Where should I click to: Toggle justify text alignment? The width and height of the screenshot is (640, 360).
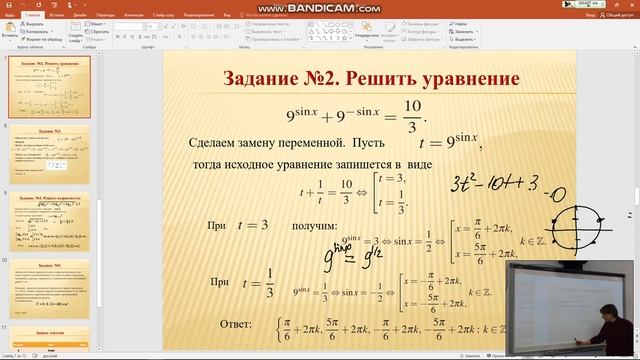coord(217,37)
